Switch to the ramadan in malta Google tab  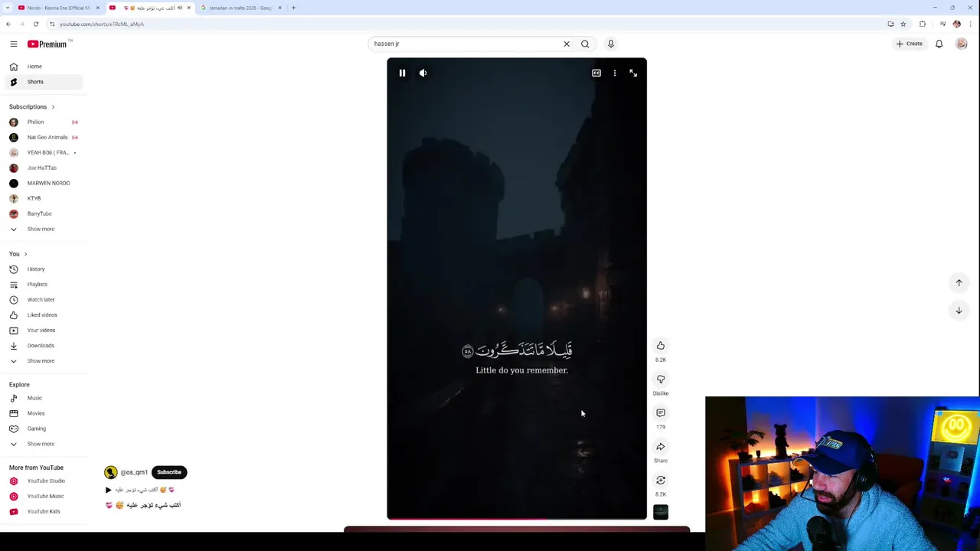(x=239, y=8)
